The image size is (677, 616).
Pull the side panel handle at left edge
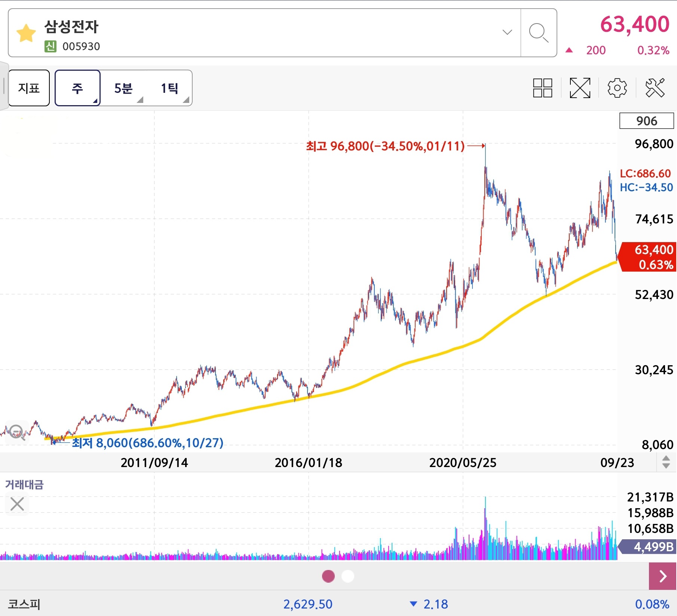coord(3,86)
